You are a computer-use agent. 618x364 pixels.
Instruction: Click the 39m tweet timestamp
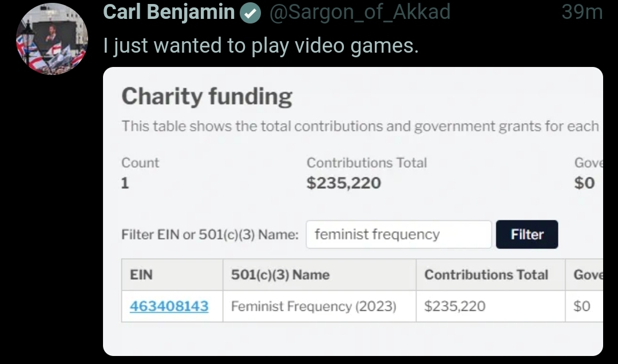point(581,13)
